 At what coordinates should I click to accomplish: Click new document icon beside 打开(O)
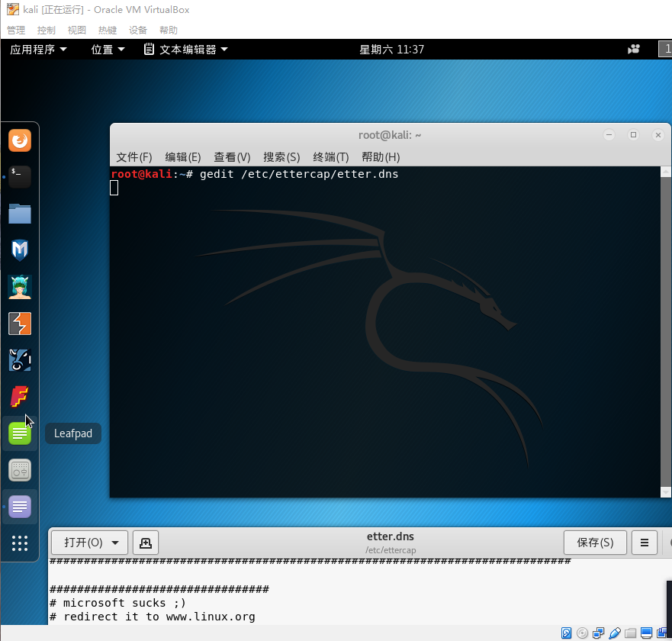point(146,543)
